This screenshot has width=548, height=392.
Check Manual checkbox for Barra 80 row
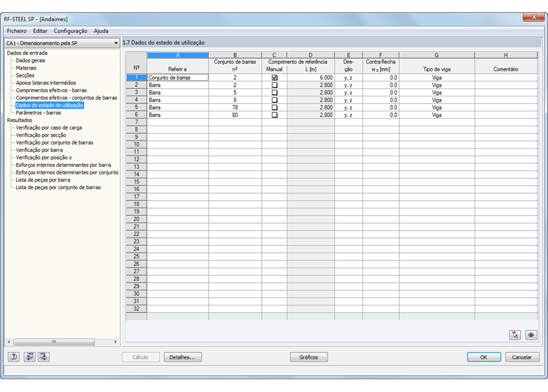[275, 115]
